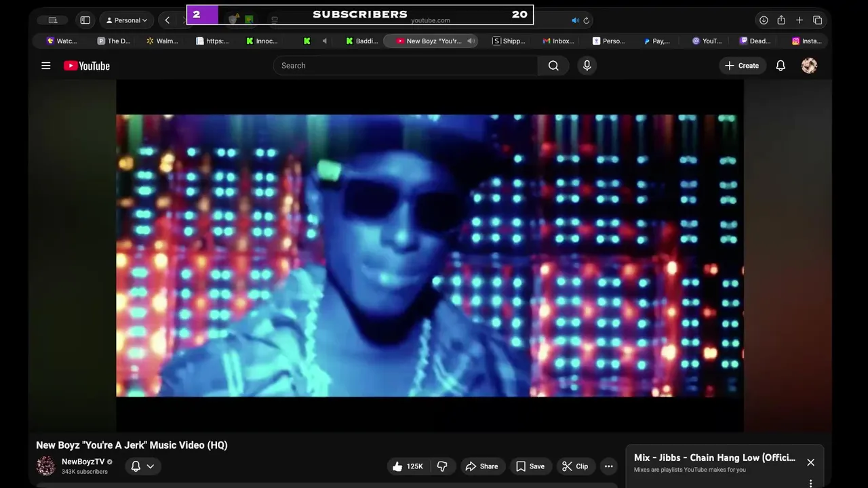This screenshot has height=488, width=868.
Task: Open Safari share sheet icon
Action: (x=781, y=20)
